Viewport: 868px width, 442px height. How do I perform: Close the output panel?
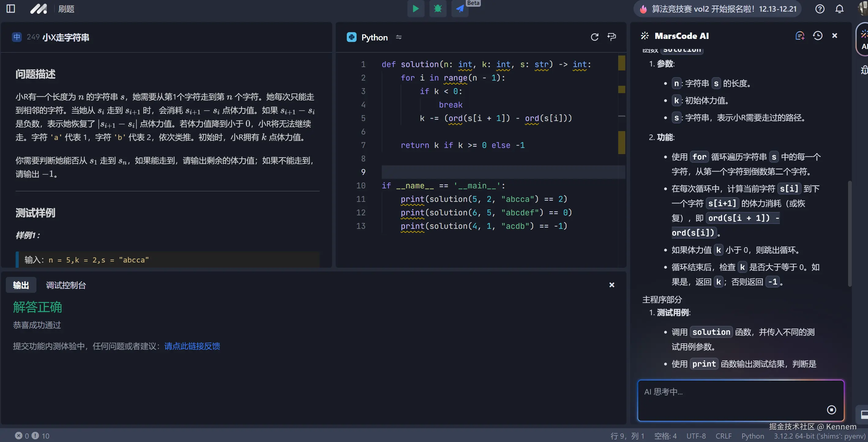pyautogui.click(x=612, y=285)
